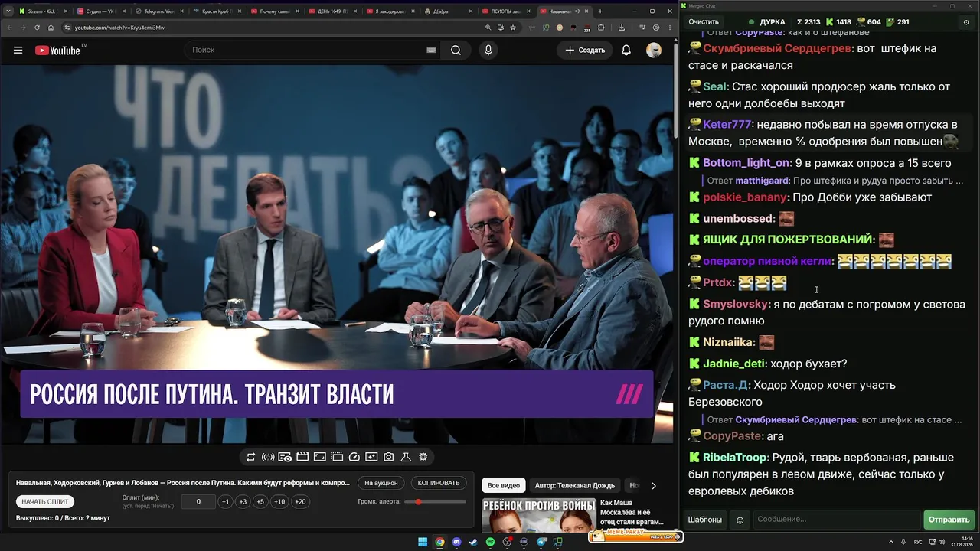This screenshot has width=980, height=551.
Task: Open the Windows Start menu
Action: click(422, 542)
